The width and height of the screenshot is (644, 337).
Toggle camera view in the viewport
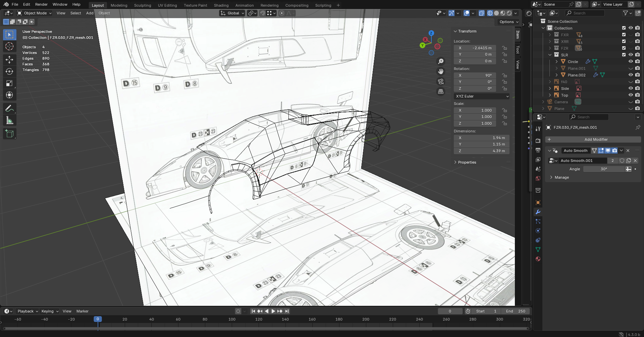click(x=441, y=81)
